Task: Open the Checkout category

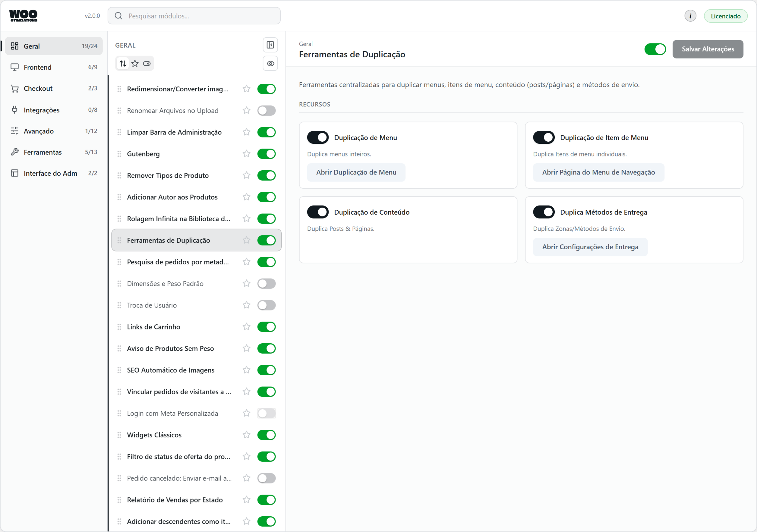Action: 54,88
